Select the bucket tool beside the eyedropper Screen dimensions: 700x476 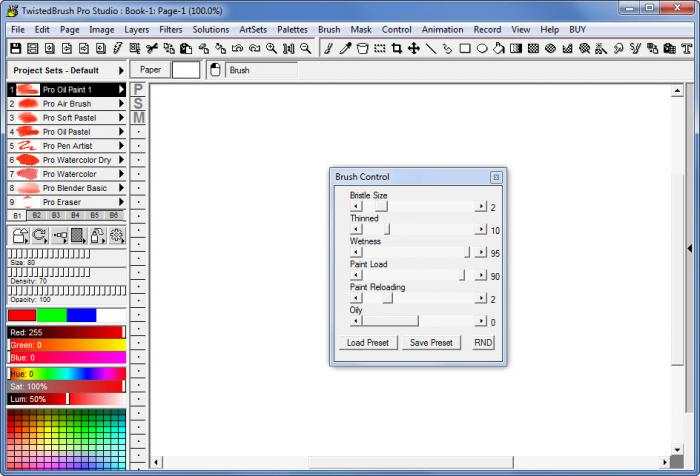(362, 48)
